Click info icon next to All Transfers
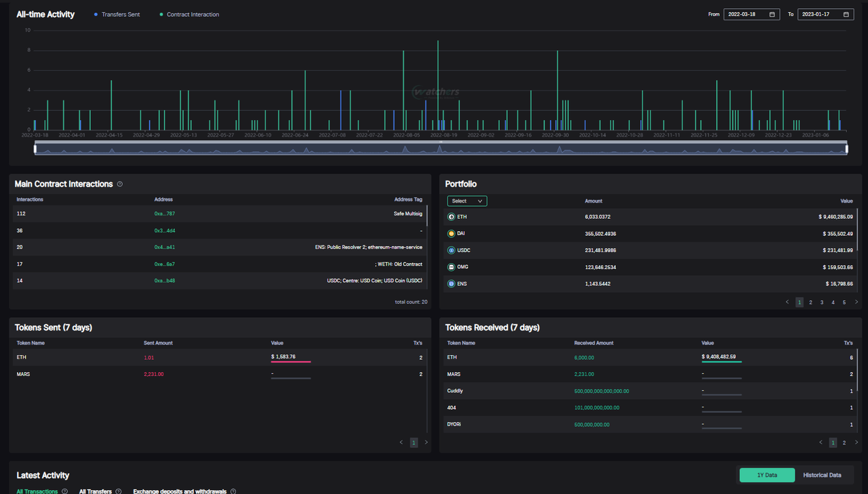 (x=119, y=491)
